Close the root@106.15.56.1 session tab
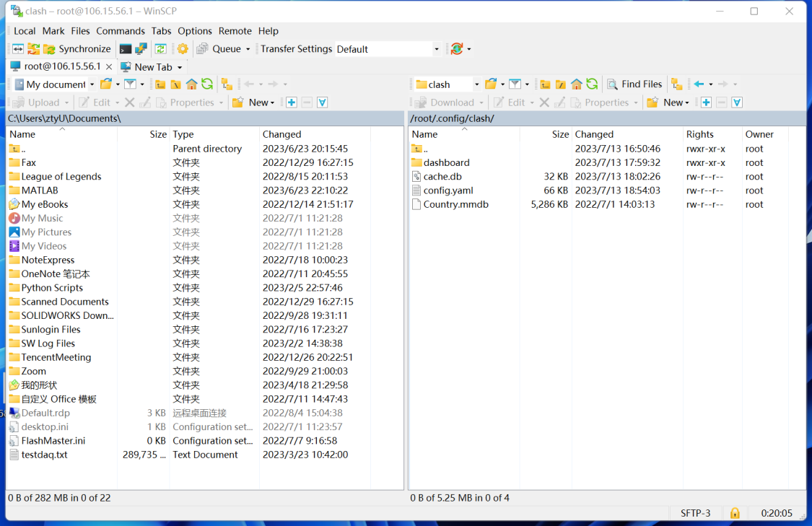The width and height of the screenshot is (812, 526). [109, 67]
